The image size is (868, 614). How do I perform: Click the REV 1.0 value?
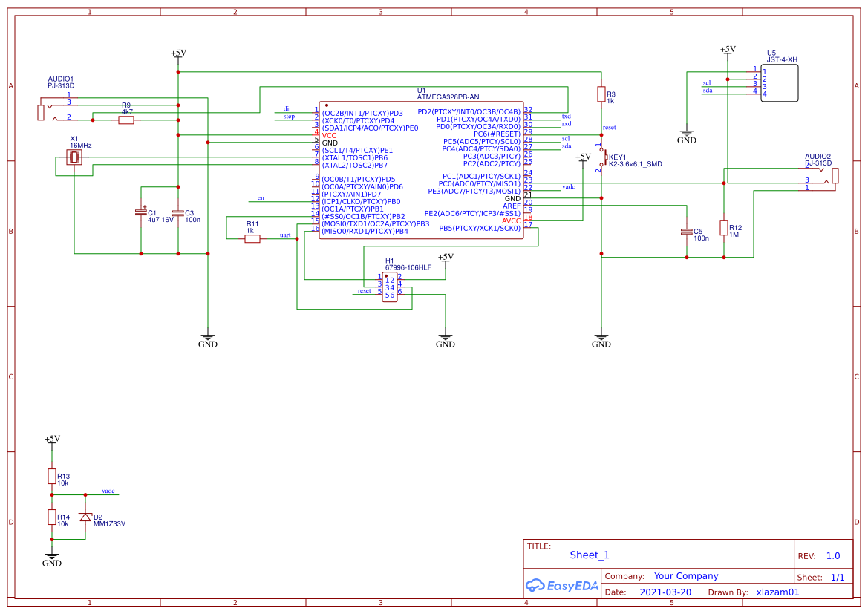(833, 555)
